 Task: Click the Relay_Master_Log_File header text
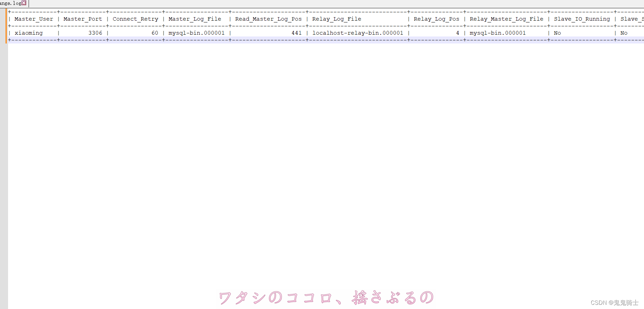(x=506, y=19)
